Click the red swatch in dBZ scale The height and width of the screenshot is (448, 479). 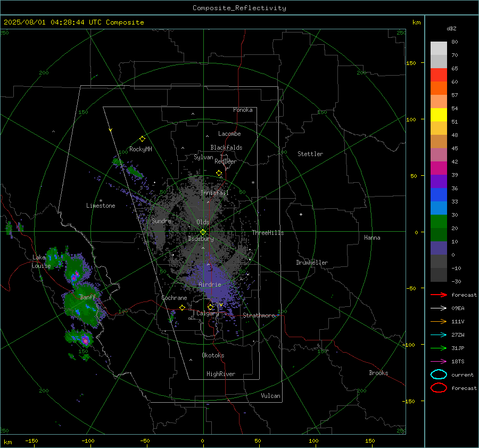click(439, 75)
